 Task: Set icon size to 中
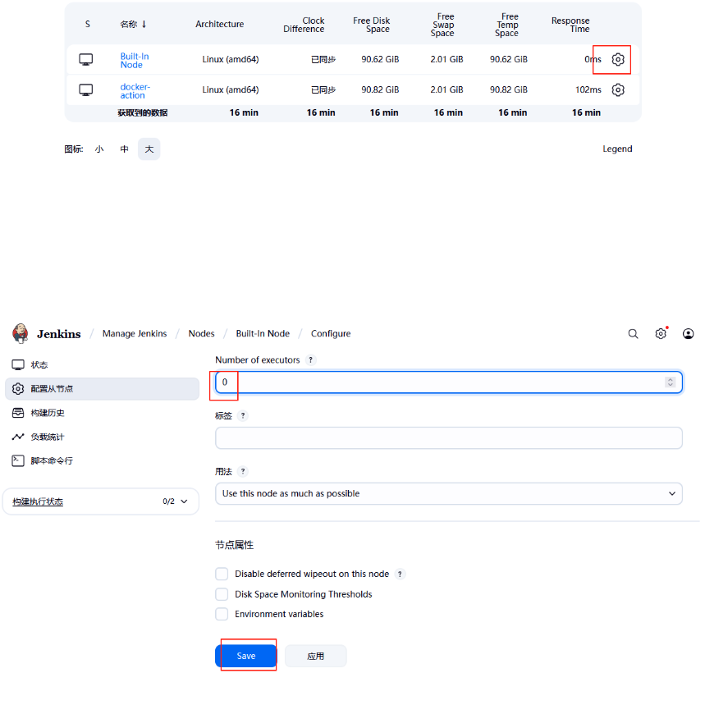pos(125,149)
